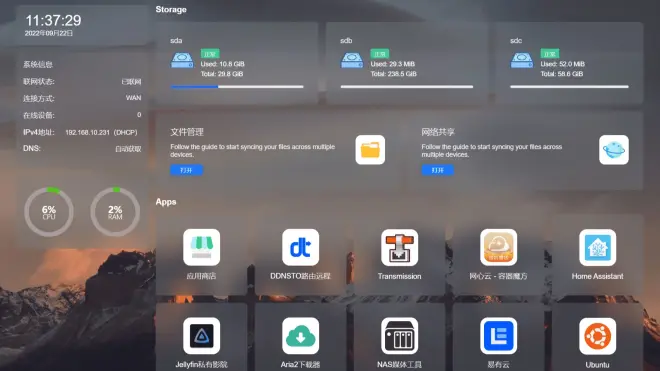The image size is (660, 371).
Task: Click the 'Used: 10.8 GiB' text on sda
Action: (x=222, y=64)
